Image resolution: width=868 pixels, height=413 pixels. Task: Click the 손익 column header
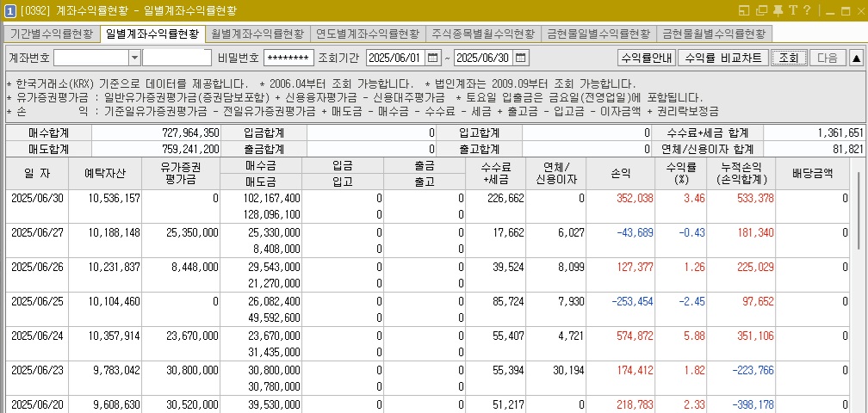pyautogui.click(x=620, y=174)
